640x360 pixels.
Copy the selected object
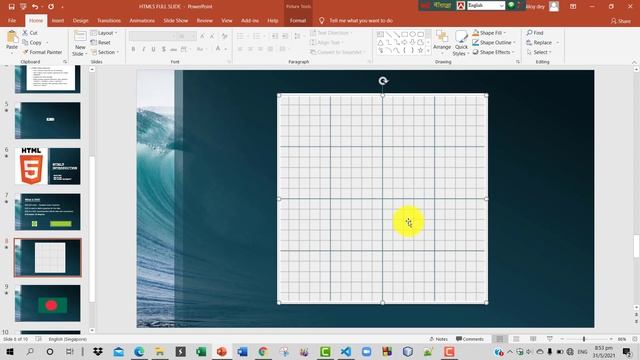pyautogui.click(x=32, y=42)
